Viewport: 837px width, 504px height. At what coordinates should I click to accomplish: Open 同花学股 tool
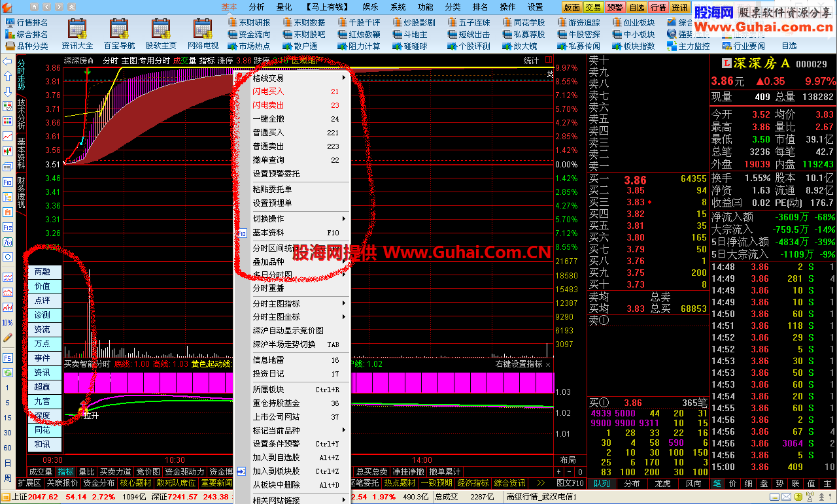click(x=523, y=23)
